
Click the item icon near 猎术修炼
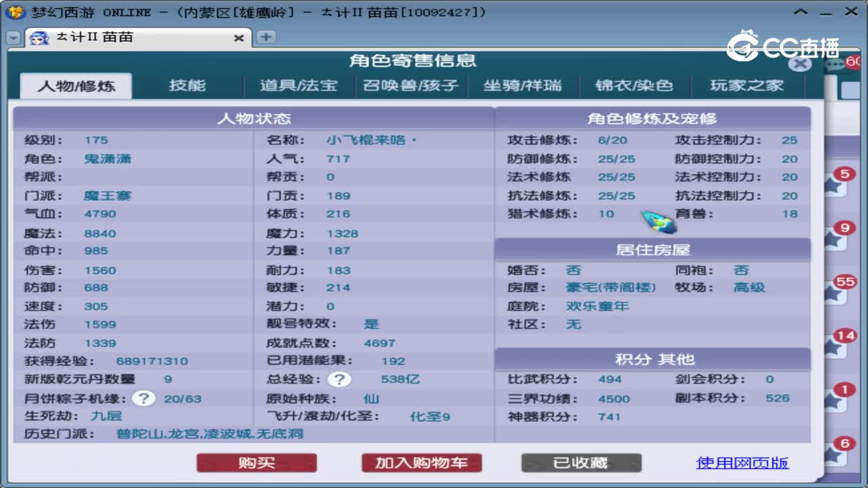[x=654, y=220]
